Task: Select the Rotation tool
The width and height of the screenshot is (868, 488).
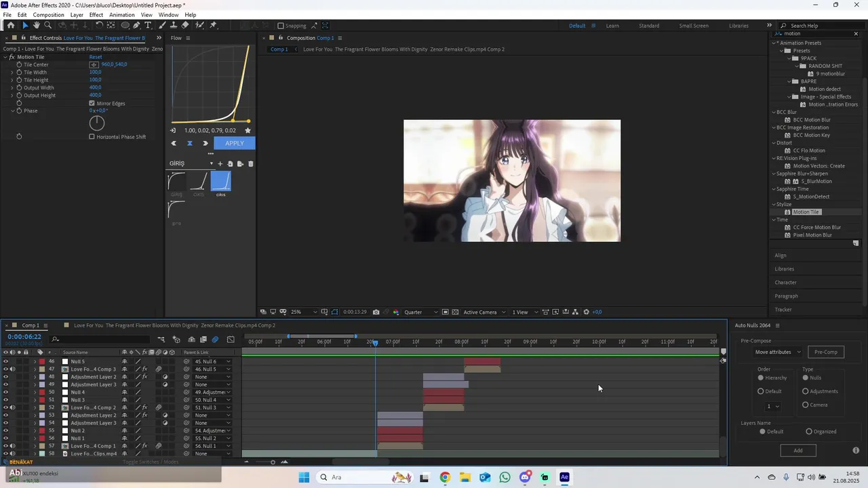Action: (99, 26)
